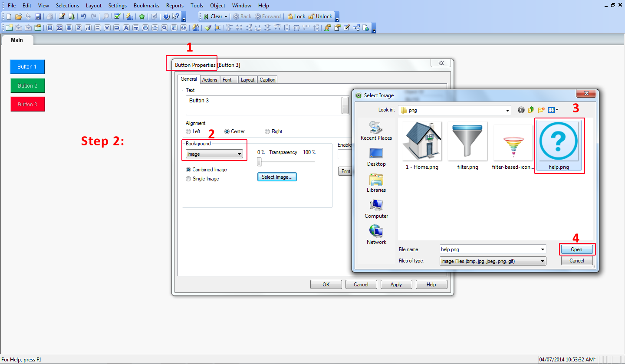Image resolution: width=625 pixels, height=364 pixels.
Task: Open a file with the folder icon
Action: tap(18, 16)
